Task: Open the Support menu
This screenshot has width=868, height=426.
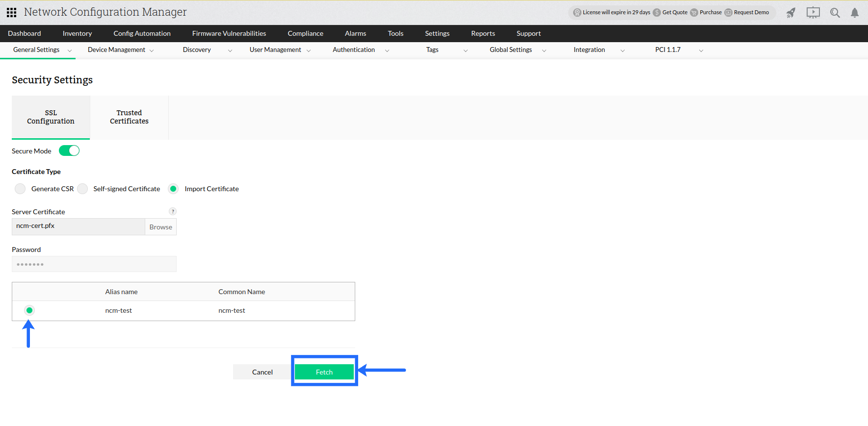Action: (528, 33)
